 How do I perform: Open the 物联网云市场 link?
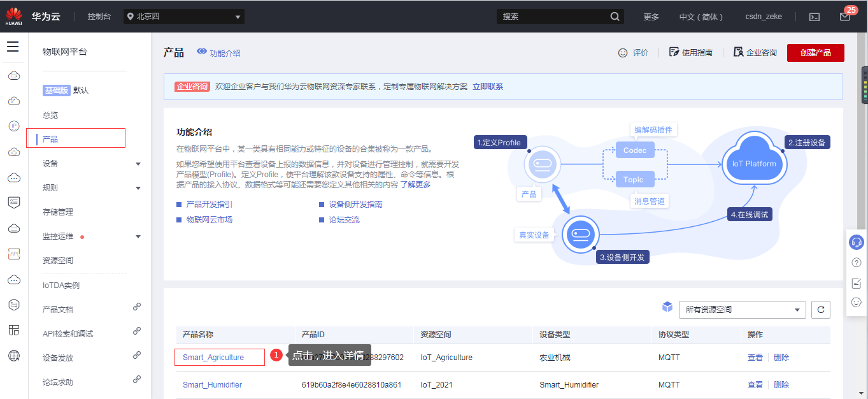click(x=209, y=220)
